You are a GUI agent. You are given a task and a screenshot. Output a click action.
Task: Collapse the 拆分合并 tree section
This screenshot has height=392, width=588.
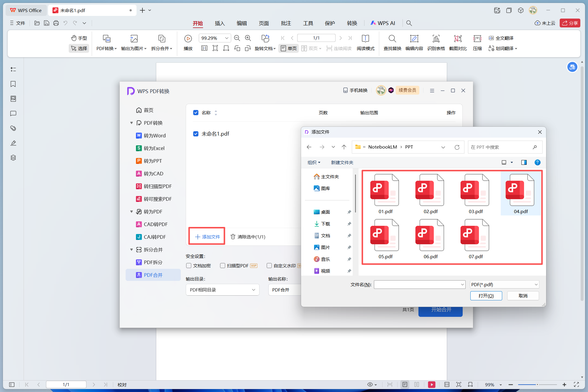(132, 250)
